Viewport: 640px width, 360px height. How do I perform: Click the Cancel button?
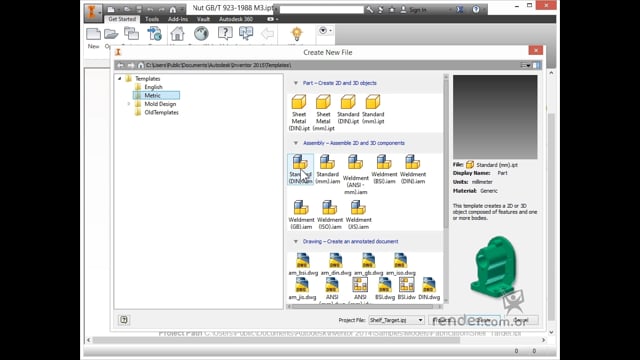(x=521, y=320)
